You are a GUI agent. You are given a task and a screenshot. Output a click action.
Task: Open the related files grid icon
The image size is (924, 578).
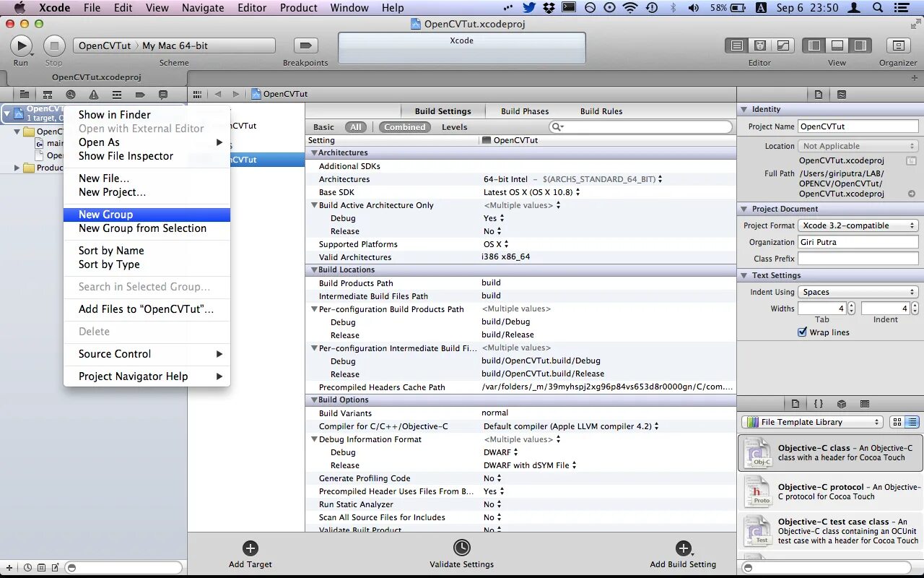pyautogui.click(x=196, y=94)
